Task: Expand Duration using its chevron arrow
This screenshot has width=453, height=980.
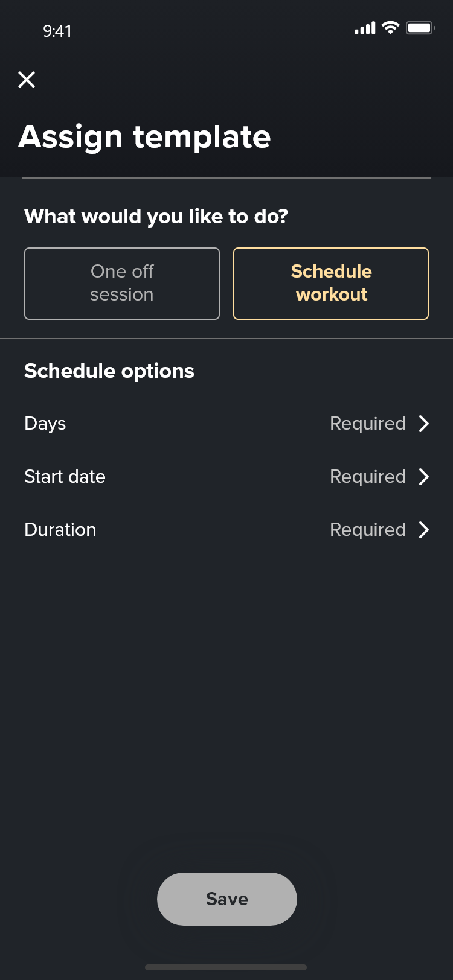Action: tap(424, 530)
